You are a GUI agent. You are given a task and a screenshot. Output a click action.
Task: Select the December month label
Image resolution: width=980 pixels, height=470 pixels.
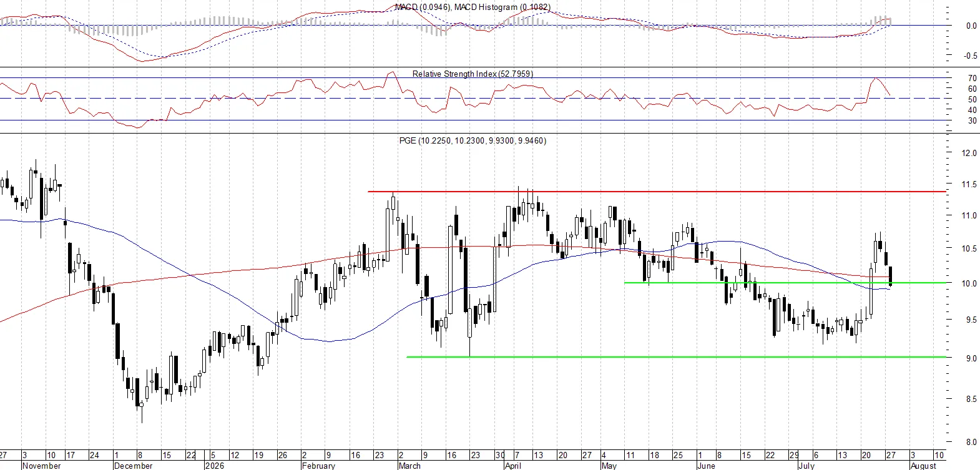pos(134,466)
